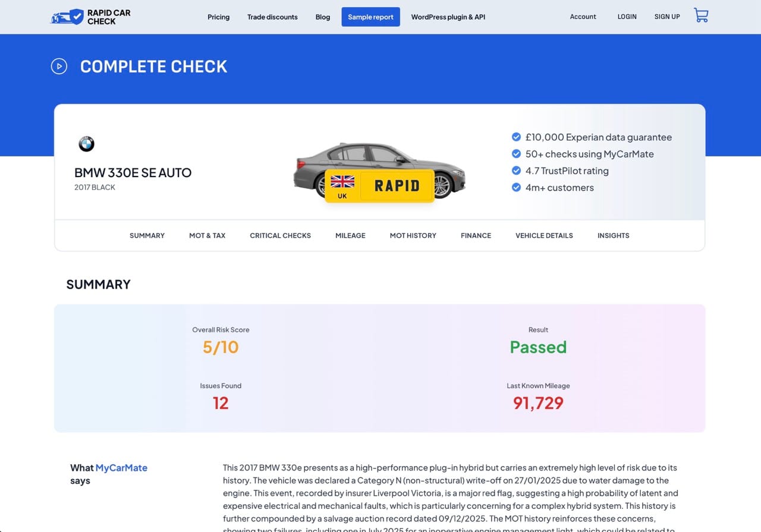
Task: Click the Rapid Car Check logo
Action: coord(90,17)
